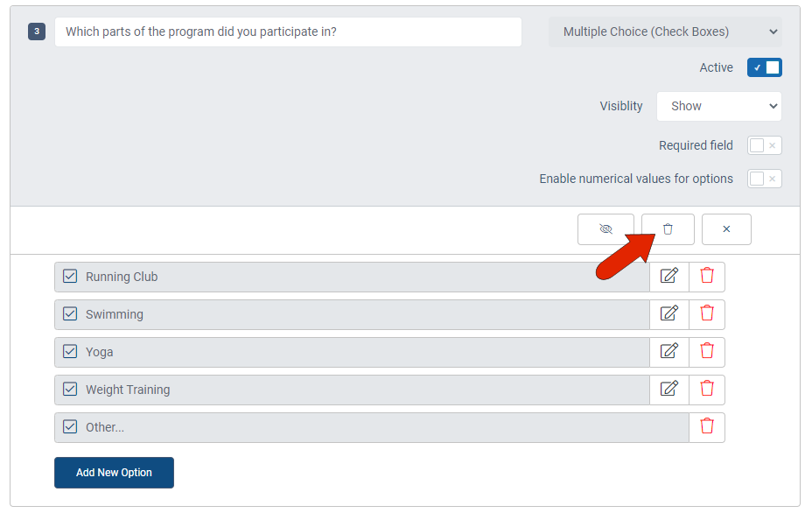Delete the Running Club option

(707, 277)
